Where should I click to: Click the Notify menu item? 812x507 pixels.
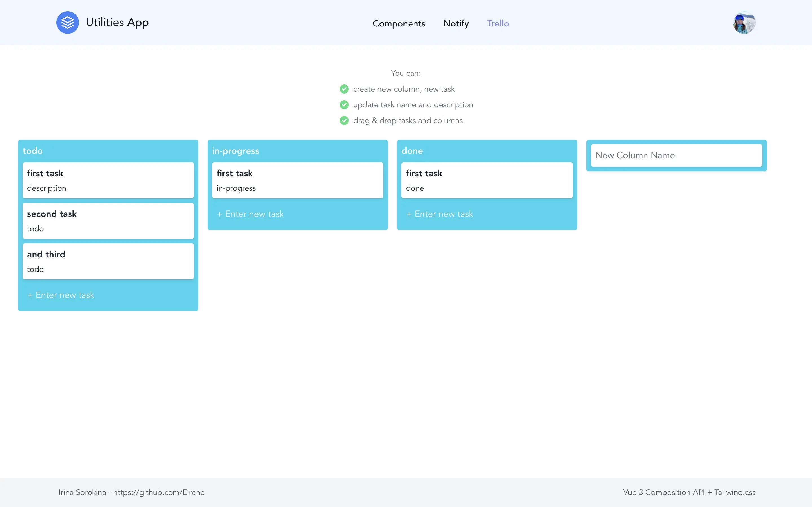click(456, 23)
